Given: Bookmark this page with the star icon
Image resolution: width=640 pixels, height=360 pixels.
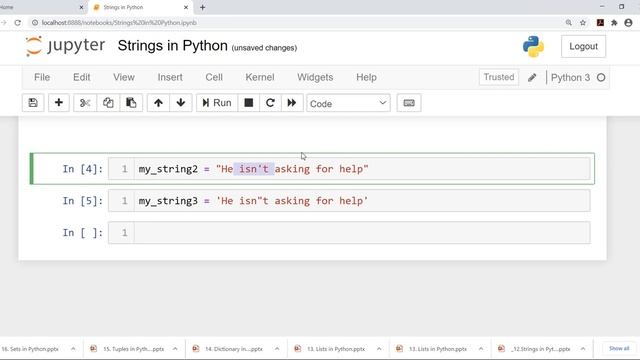Looking at the screenshot, I should coord(583,23).
